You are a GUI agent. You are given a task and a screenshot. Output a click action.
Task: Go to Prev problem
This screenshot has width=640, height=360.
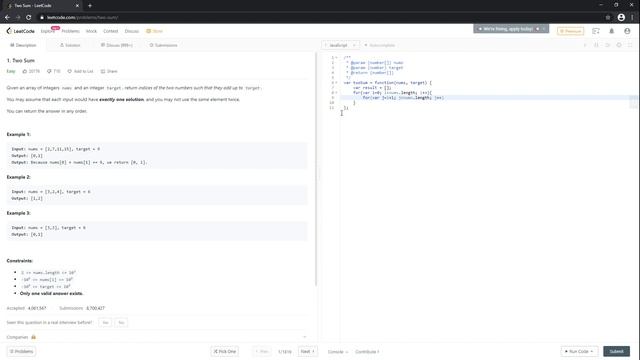(x=262, y=351)
